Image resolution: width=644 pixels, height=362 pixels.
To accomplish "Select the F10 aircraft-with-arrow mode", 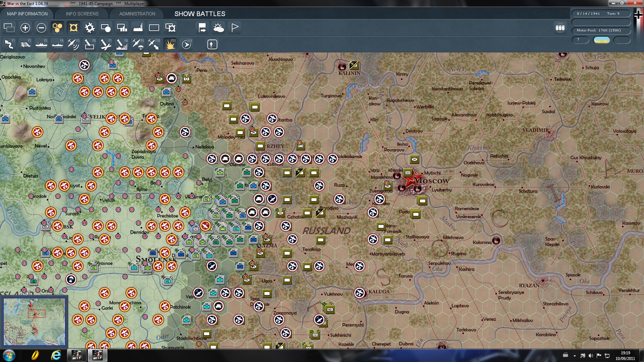I will (x=154, y=44).
